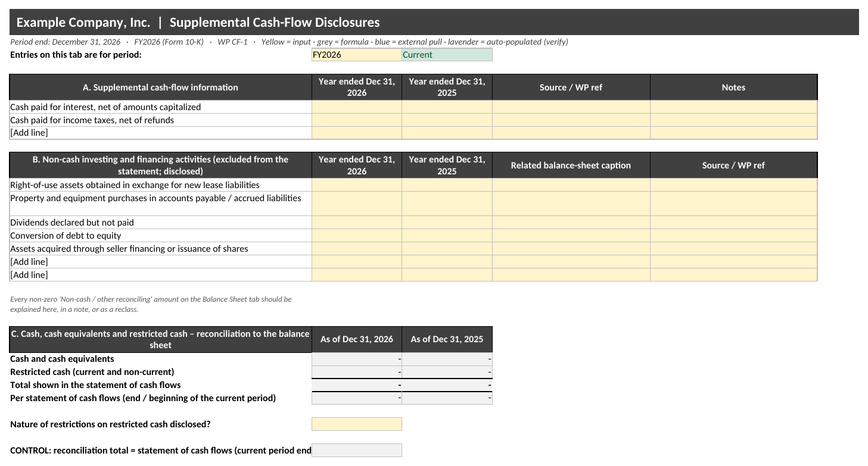Screen dimensions: 868x466
Task: Select Source / WP ref cell for income taxes row
Action: point(571,120)
